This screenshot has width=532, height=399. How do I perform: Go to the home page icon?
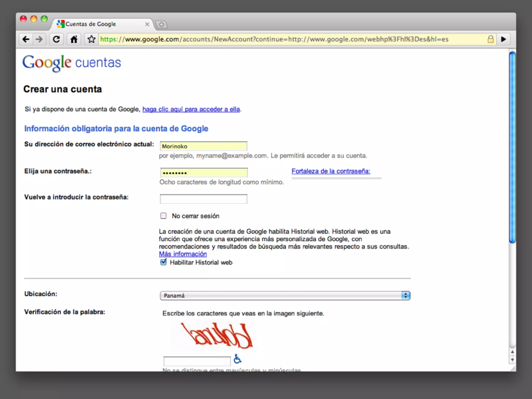click(x=74, y=39)
